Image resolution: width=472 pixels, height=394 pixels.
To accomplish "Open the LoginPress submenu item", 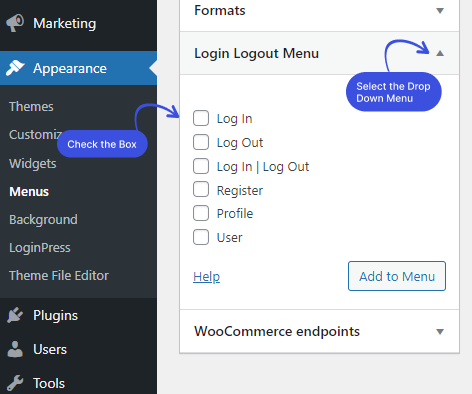I will tap(40, 248).
